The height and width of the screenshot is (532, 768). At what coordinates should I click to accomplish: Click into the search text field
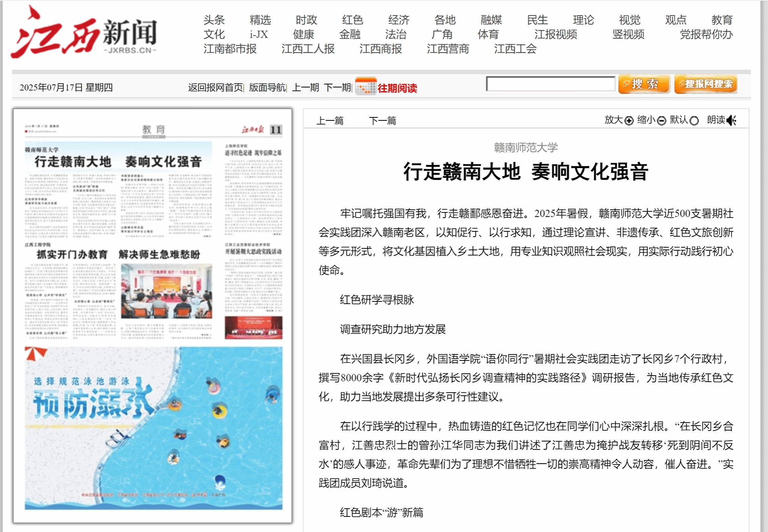point(550,84)
